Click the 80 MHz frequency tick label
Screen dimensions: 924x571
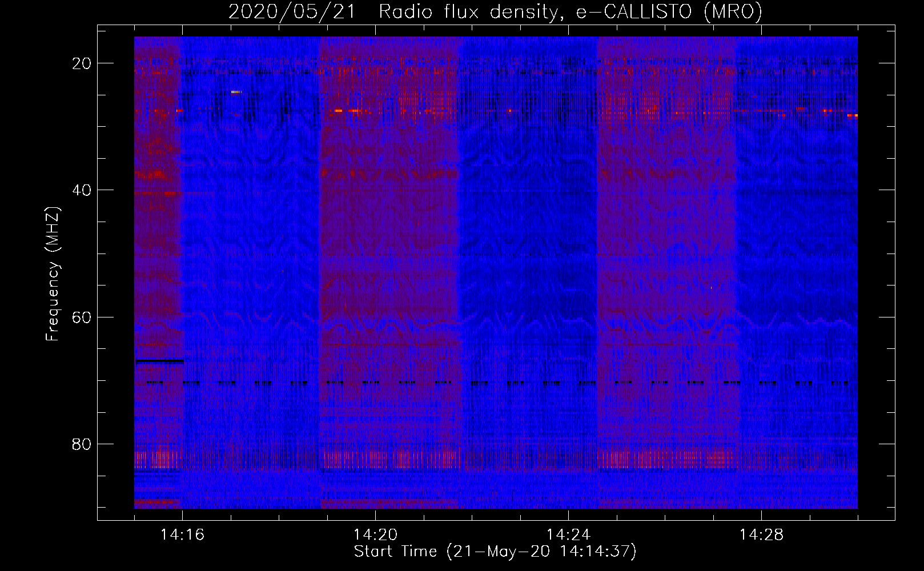click(x=82, y=444)
